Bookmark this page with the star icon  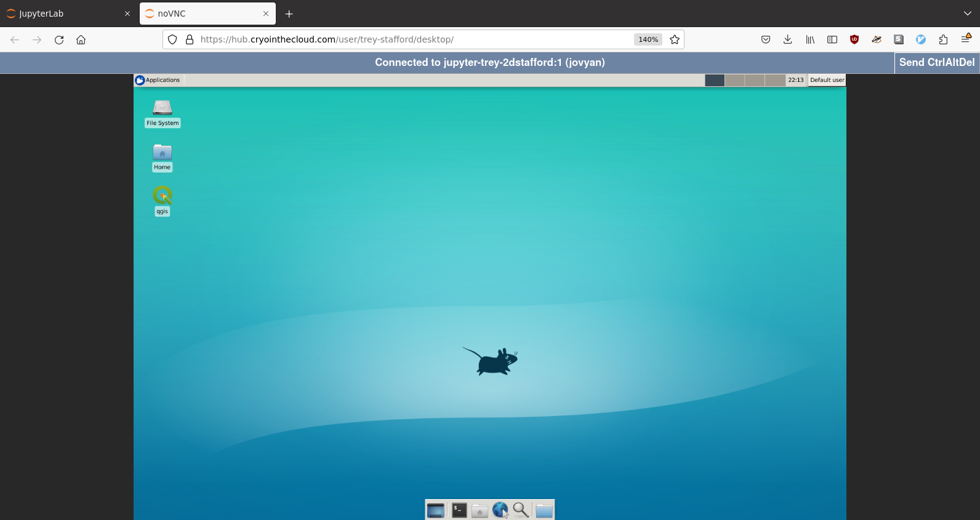[675, 39]
